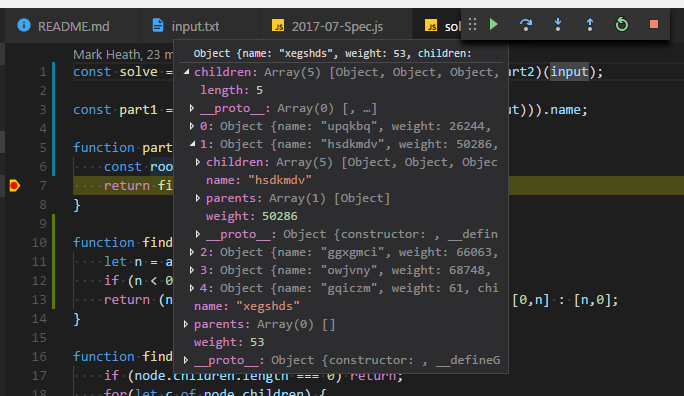This screenshot has width=684, height=396.
Task: Toggle the breakpoint on line 7
Action: [x=14, y=186]
